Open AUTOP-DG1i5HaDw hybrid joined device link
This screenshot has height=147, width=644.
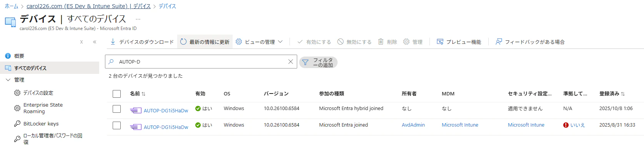point(166,110)
